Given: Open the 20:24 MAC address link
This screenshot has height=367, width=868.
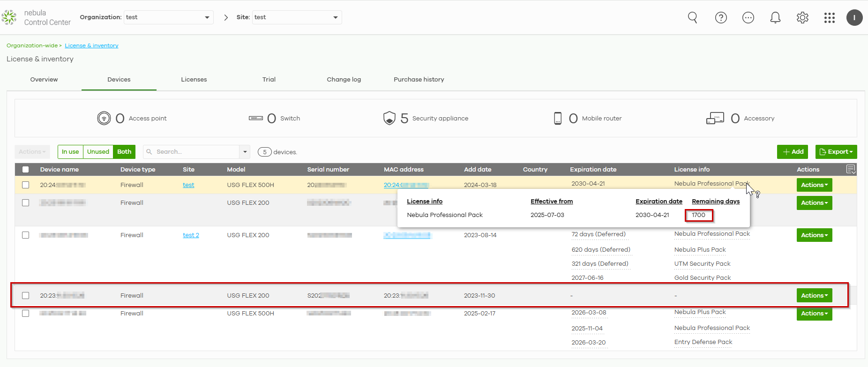Looking at the screenshot, I should pos(406,185).
